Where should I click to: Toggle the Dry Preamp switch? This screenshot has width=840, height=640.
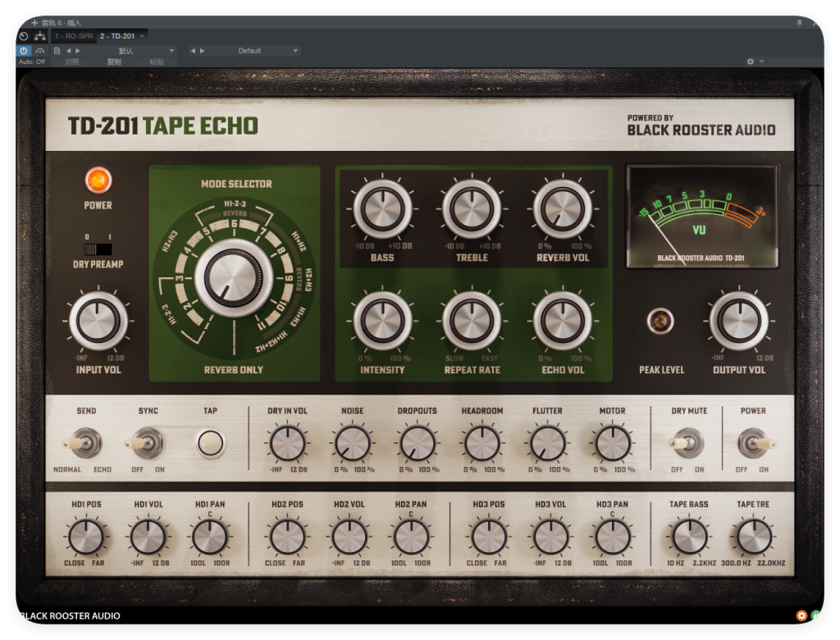coord(98,247)
